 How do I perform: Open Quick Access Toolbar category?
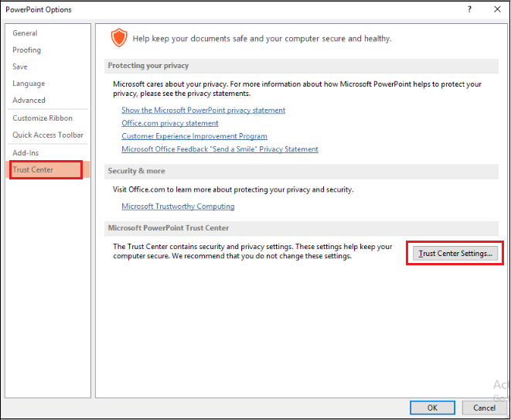(48, 135)
